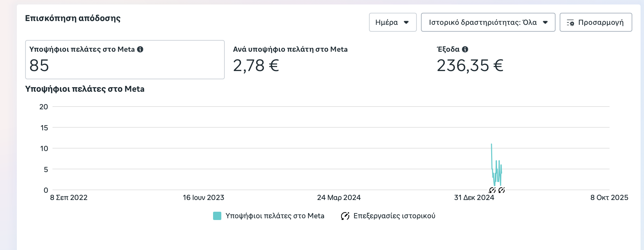Click the 8 Οκτ 2025 axis date label
The image size is (644, 250).
(x=609, y=198)
